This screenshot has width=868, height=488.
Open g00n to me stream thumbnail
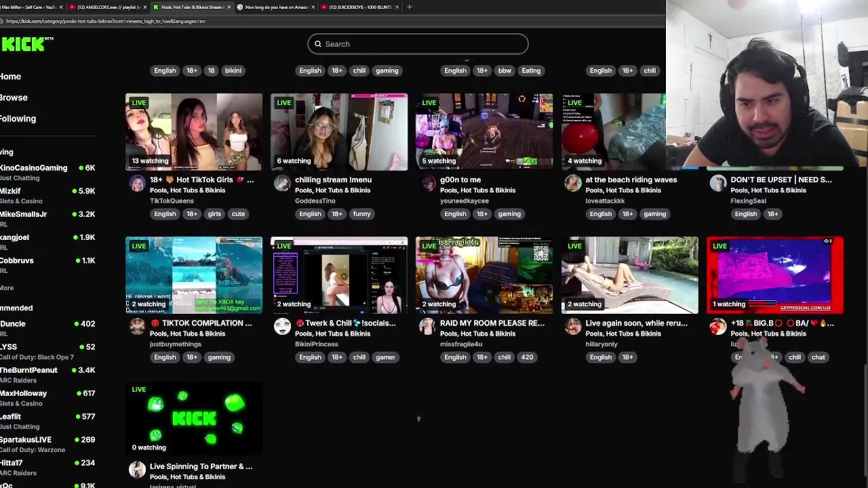[484, 131]
